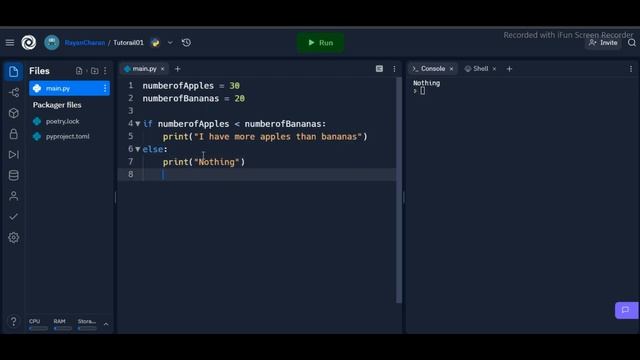
Task: Expand the resources panel chevron
Action: tap(106, 324)
